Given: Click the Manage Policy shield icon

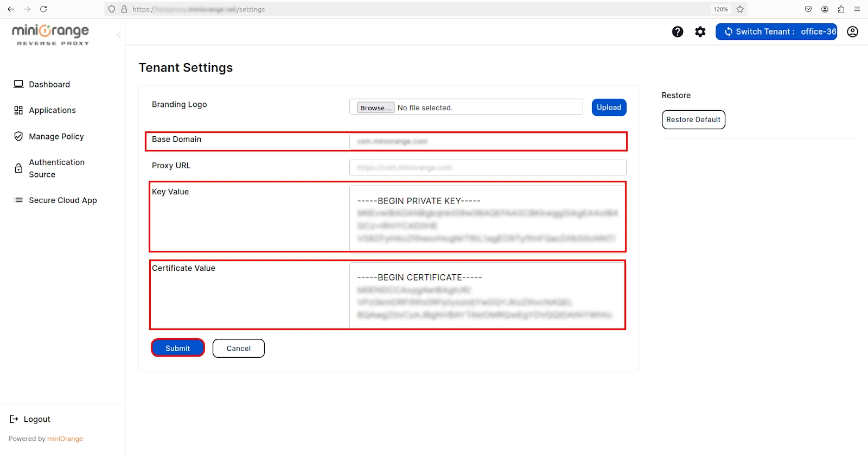Looking at the screenshot, I should click(18, 136).
